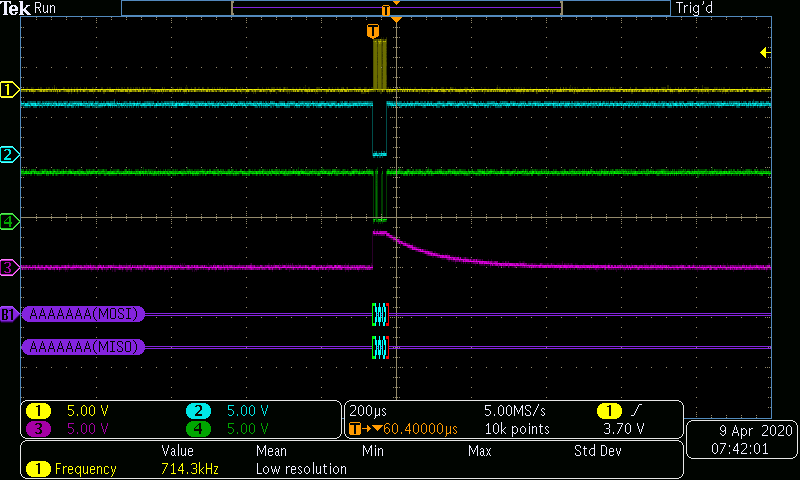The height and width of the screenshot is (480, 800).
Task: Click the cyan channel 2 low pulse
Action: pyautogui.click(x=380, y=129)
